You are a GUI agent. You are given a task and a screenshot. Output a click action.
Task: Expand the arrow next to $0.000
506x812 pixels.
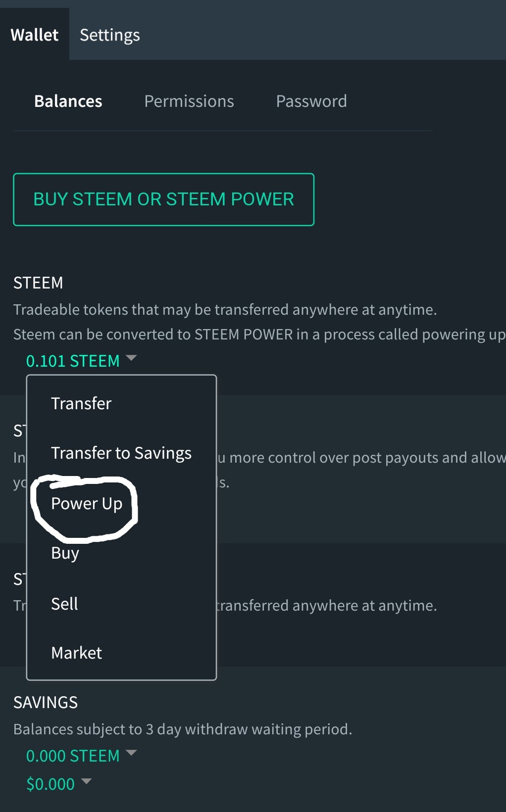(86, 781)
